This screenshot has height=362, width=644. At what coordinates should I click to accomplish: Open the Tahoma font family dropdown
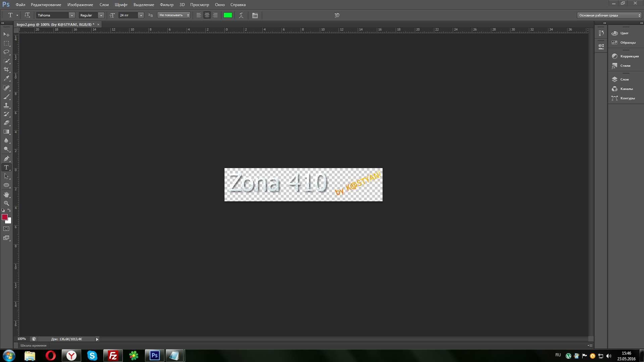[x=71, y=15]
